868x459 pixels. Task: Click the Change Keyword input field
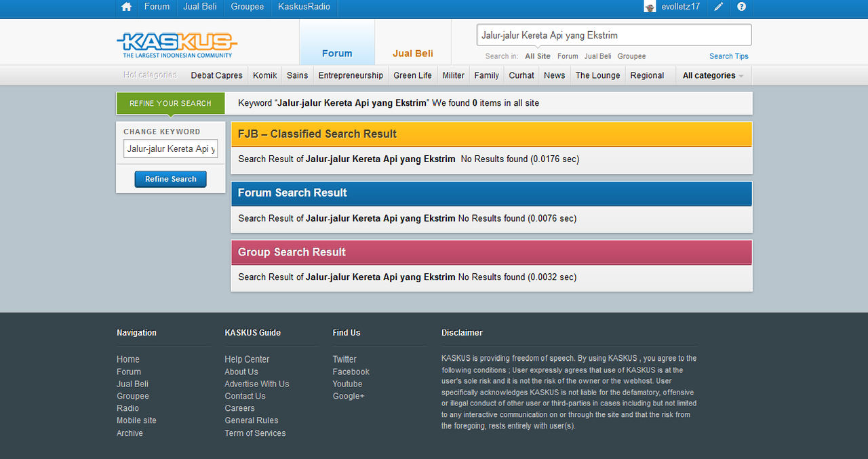(171, 149)
